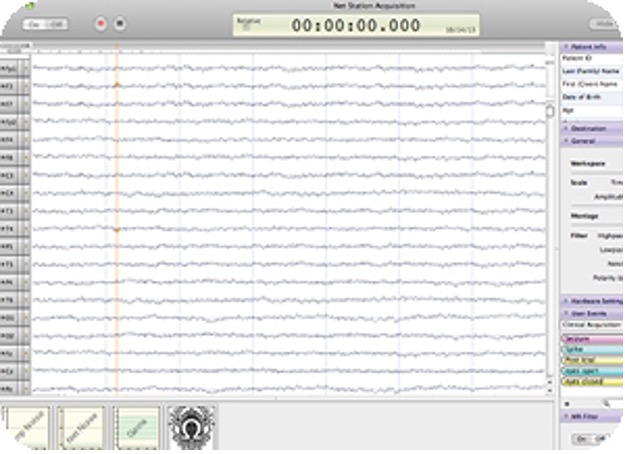This screenshot has width=625, height=454.
Task: Open the impedance Omega icon panel
Action: pyautogui.click(x=191, y=428)
